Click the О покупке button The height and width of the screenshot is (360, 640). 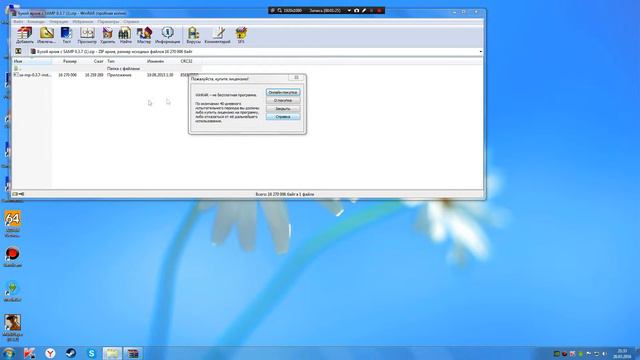[283, 100]
